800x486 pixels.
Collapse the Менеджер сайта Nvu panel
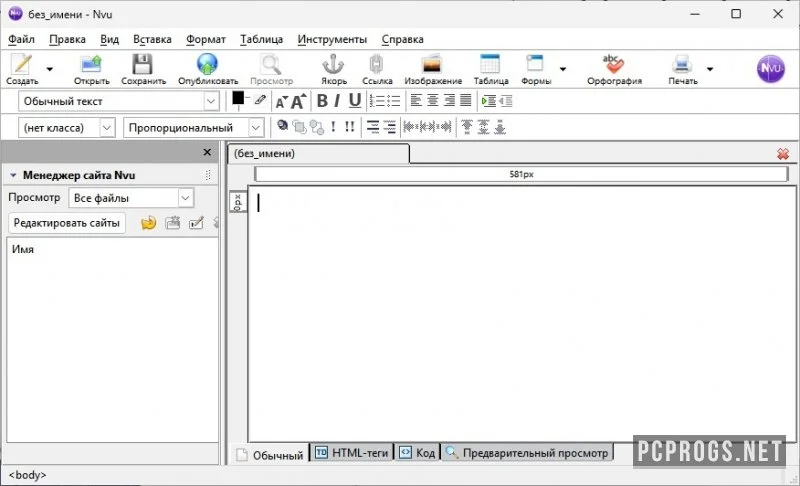point(13,175)
